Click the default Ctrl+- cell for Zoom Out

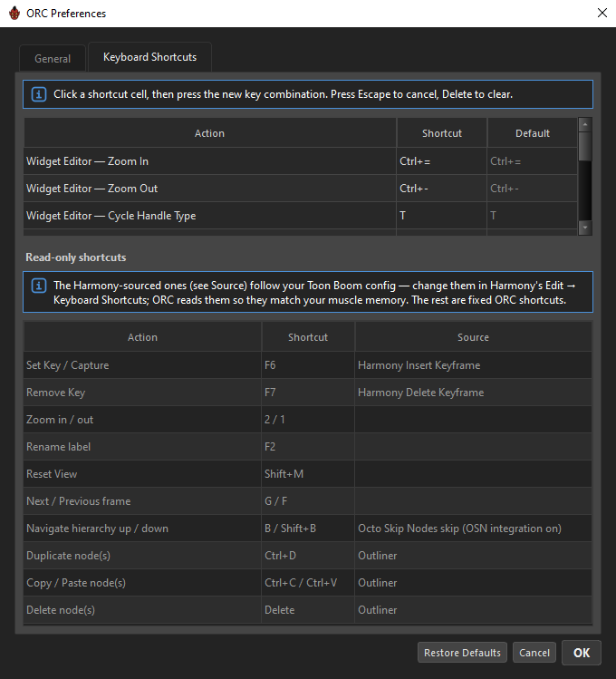pos(532,189)
